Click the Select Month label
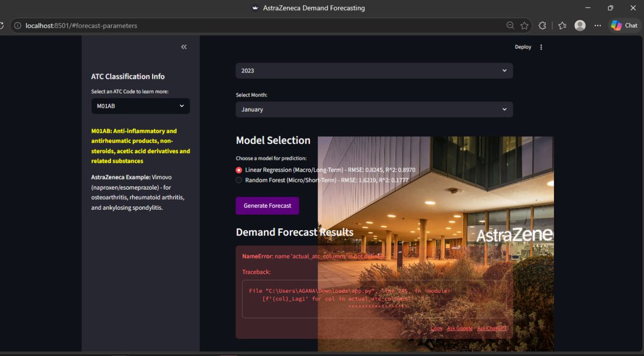The height and width of the screenshot is (356, 644). click(251, 95)
